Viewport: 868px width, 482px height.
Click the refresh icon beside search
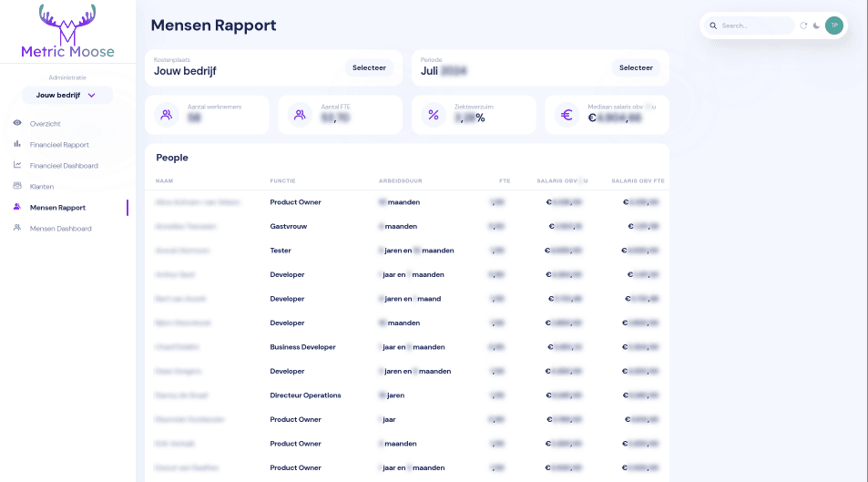pyautogui.click(x=803, y=26)
